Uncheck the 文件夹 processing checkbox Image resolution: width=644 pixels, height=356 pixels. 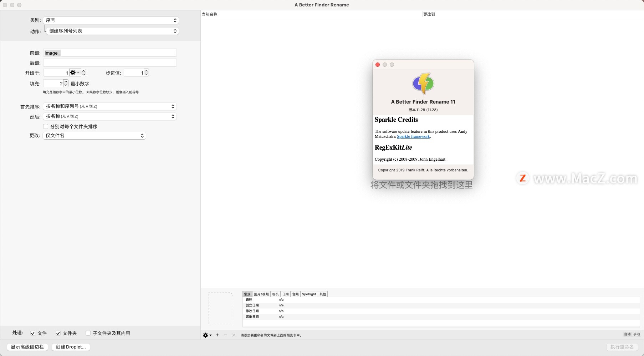58,333
